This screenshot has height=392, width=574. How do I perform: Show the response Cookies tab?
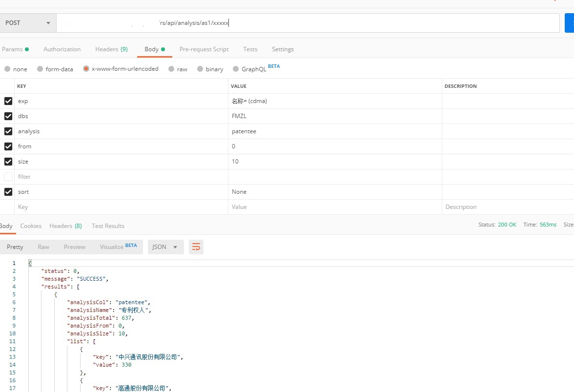tap(31, 226)
